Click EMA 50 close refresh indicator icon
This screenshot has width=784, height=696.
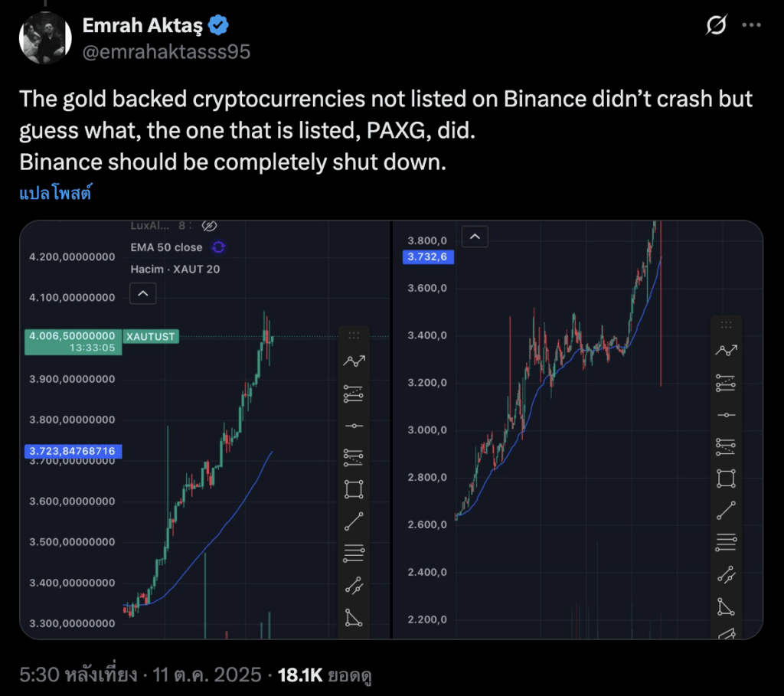pyautogui.click(x=218, y=247)
